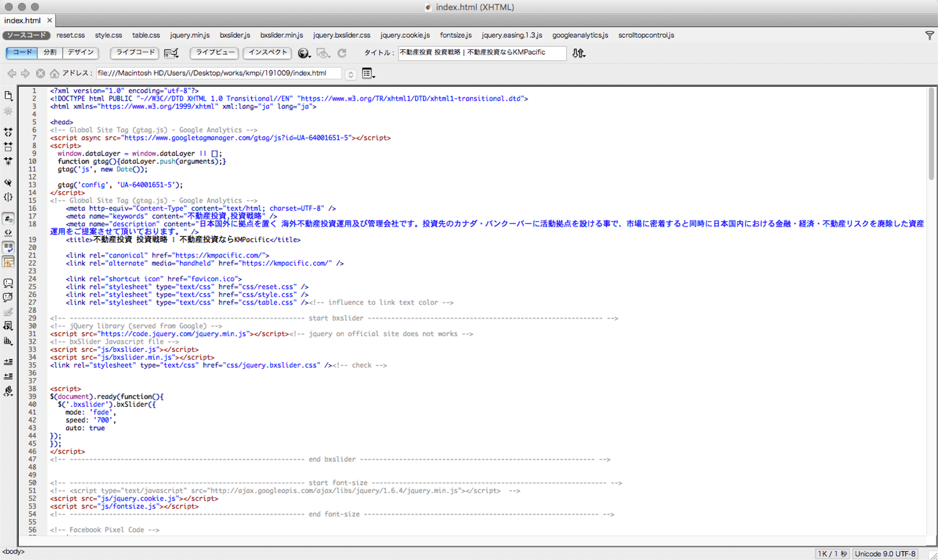Click the Balance Braces icon
938x560 pixels.
point(8,197)
